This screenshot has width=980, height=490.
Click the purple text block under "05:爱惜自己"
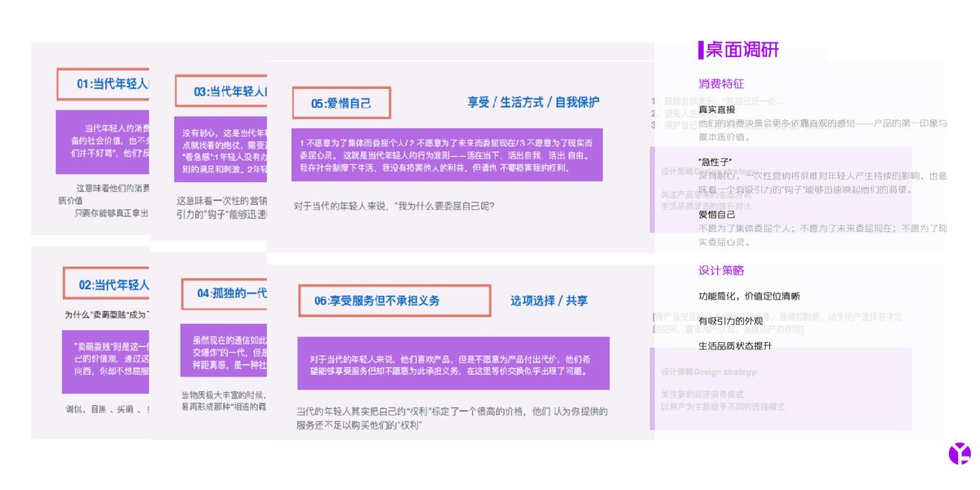point(447,154)
